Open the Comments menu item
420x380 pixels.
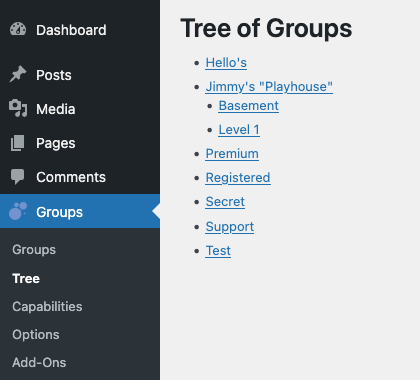80,177
